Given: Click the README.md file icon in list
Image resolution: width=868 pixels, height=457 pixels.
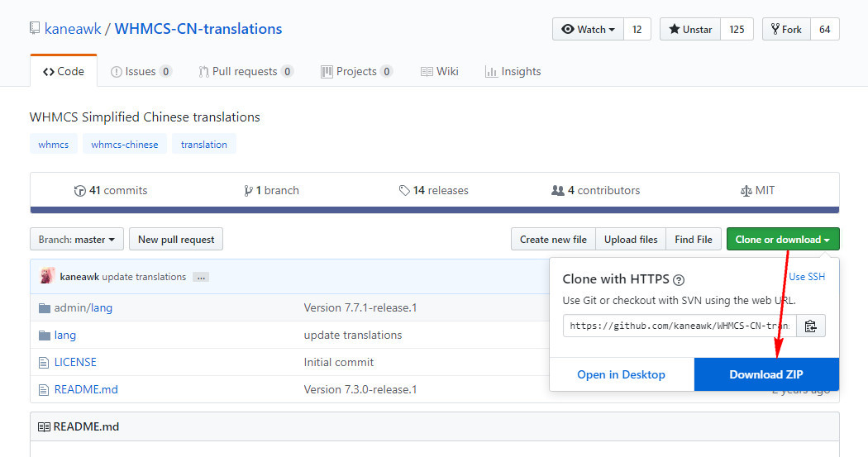Looking at the screenshot, I should (45, 389).
